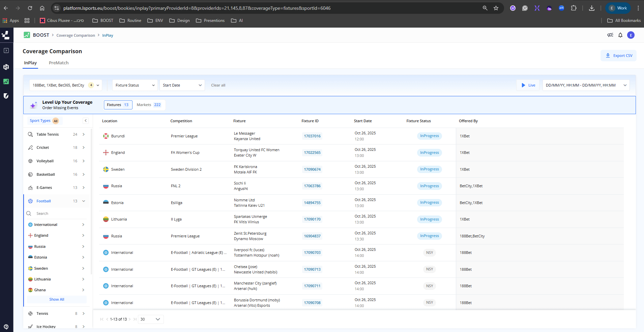The height and width of the screenshot is (332, 644).
Task: Click the announcements megaphone icon
Action: pos(610,35)
